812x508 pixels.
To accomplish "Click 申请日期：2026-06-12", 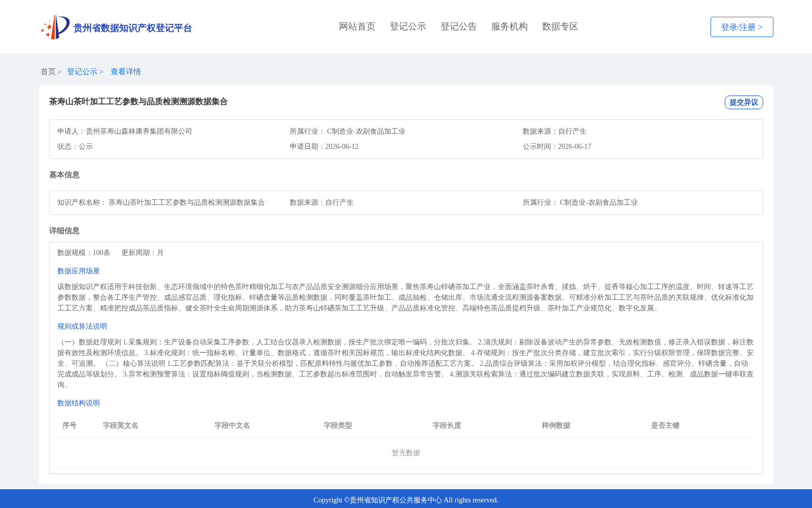I will click(324, 146).
